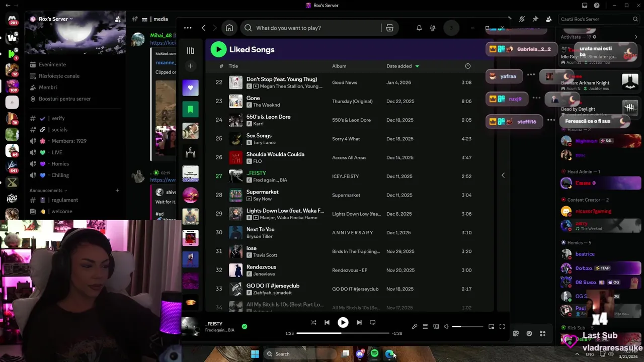Play Liked Songs with the green button

(218, 49)
